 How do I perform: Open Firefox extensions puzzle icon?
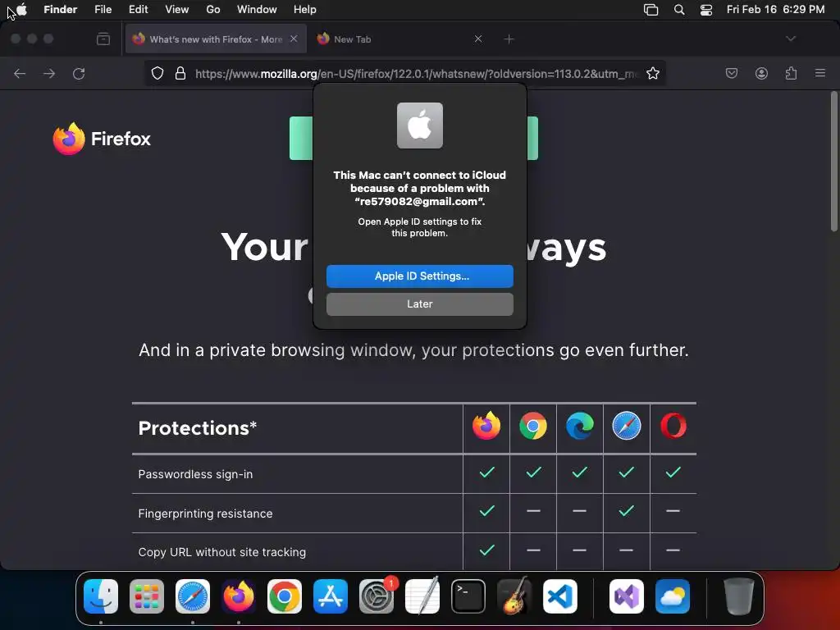792,73
